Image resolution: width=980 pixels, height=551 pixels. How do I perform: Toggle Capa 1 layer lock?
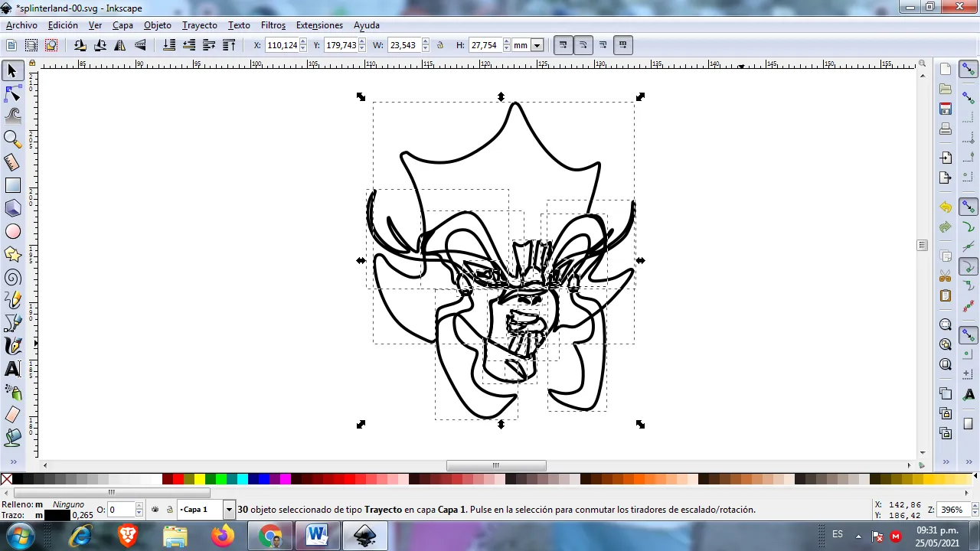coord(170,510)
